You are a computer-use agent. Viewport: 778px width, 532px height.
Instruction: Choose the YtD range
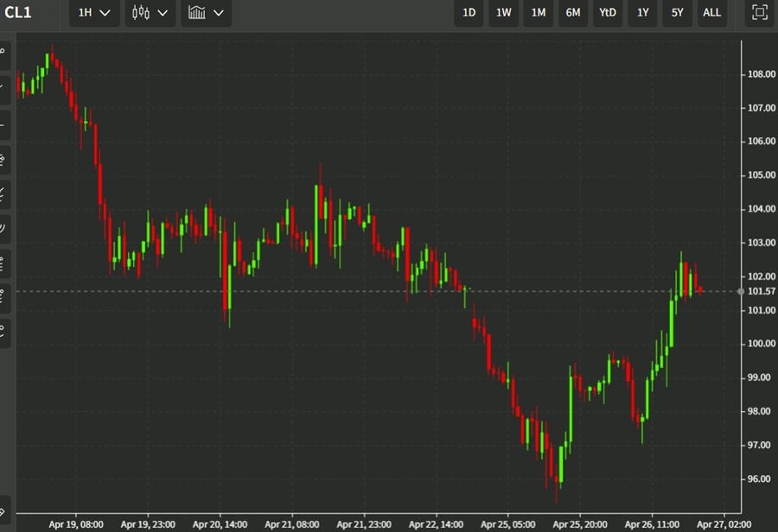point(608,13)
